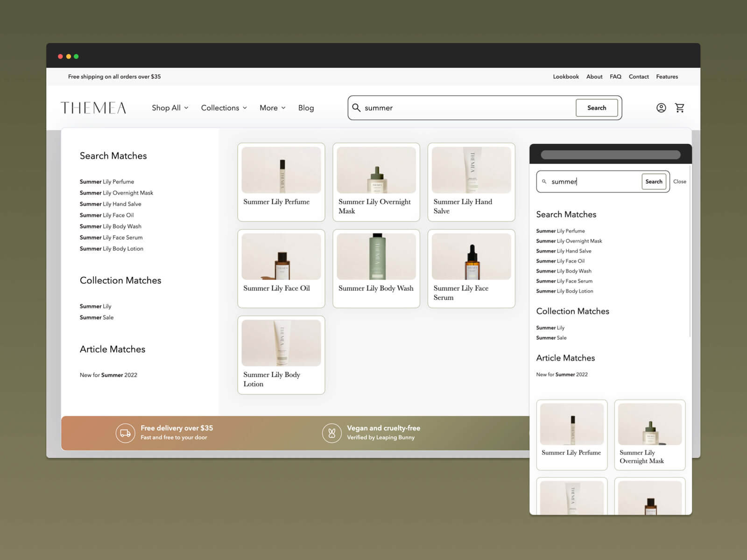Click the THEMEA logo
747x560 pixels.
pyautogui.click(x=93, y=108)
